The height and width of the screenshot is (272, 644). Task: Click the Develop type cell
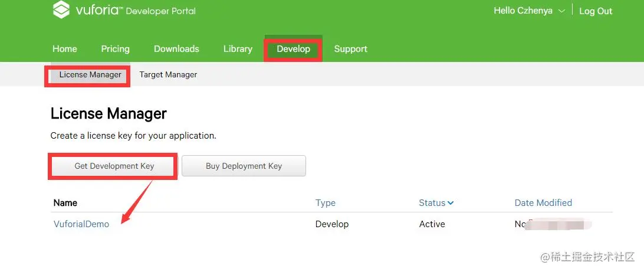[x=332, y=224]
